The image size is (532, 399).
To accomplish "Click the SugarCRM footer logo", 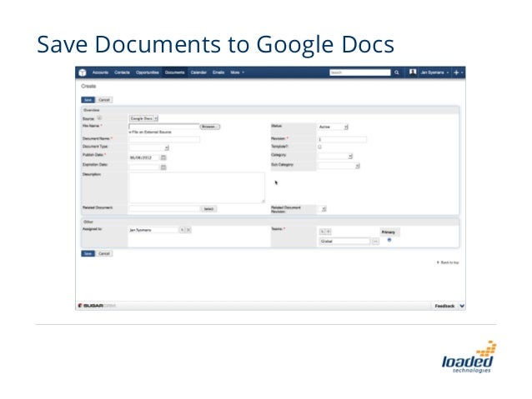I will click(97, 306).
